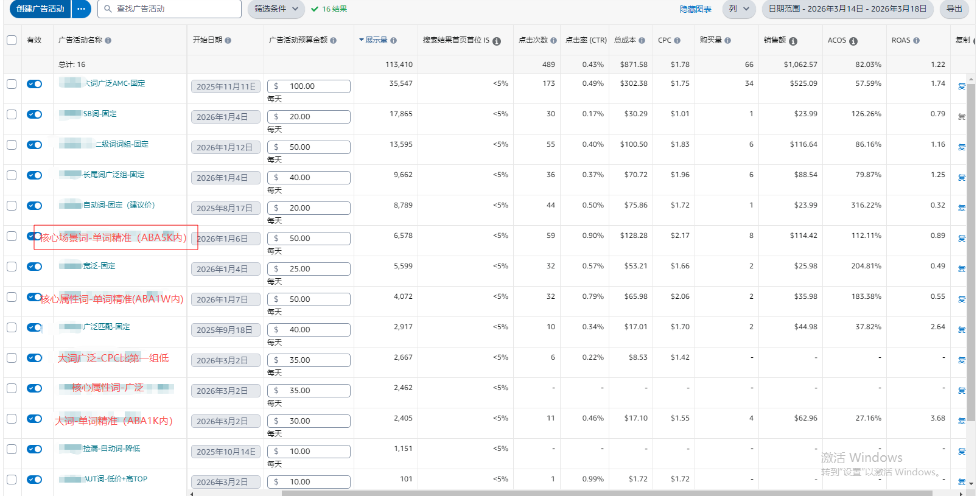Screen dimensions: 980x496
Task: Click info icon beside ROAS header
Action: [917, 41]
